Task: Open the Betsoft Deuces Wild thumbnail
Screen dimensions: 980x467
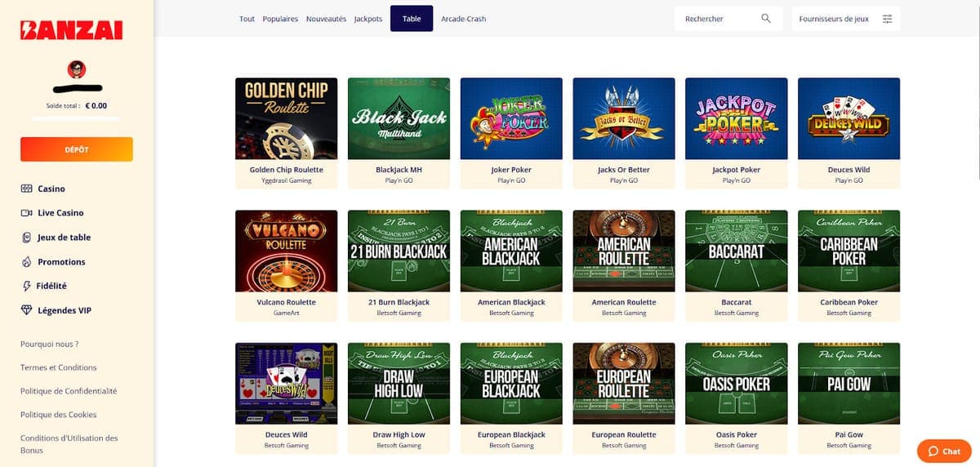Action: [x=286, y=383]
